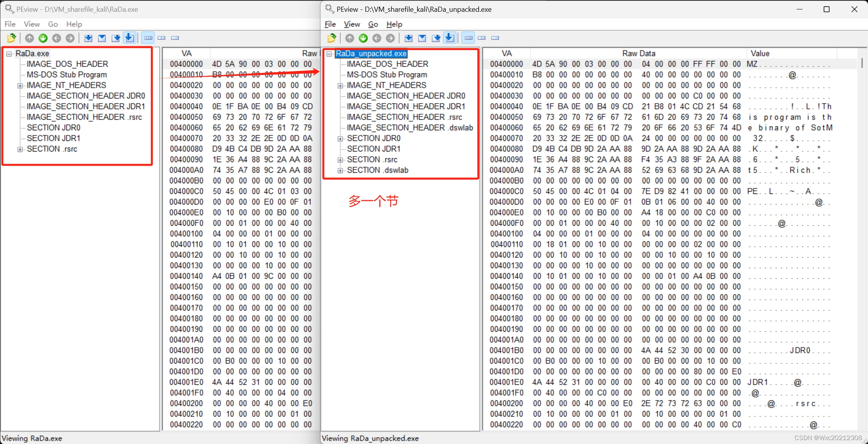Select highlighted VA address-view icon in RaDa_unpacked.exe window
The image size is (868, 444).
[x=450, y=38]
